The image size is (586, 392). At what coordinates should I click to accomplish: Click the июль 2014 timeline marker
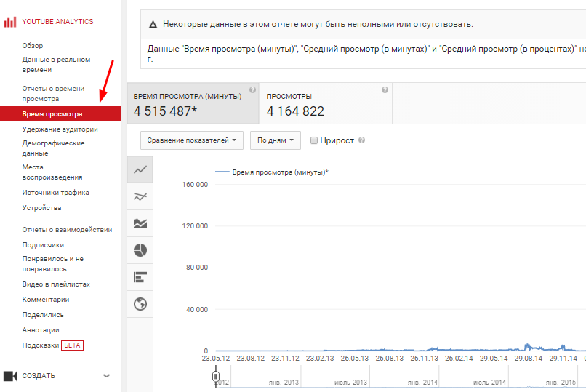point(489,383)
